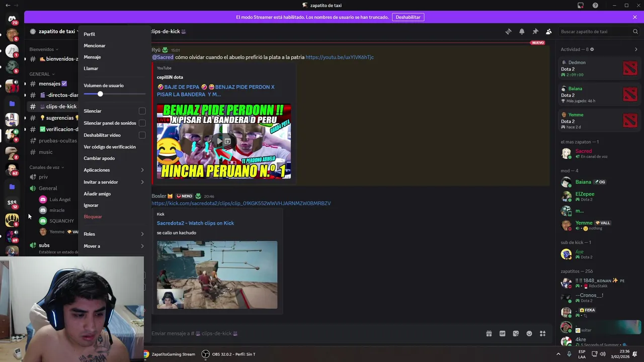The width and height of the screenshot is (644, 362).
Task: Expand the Mover a submenu
Action: tap(114, 246)
